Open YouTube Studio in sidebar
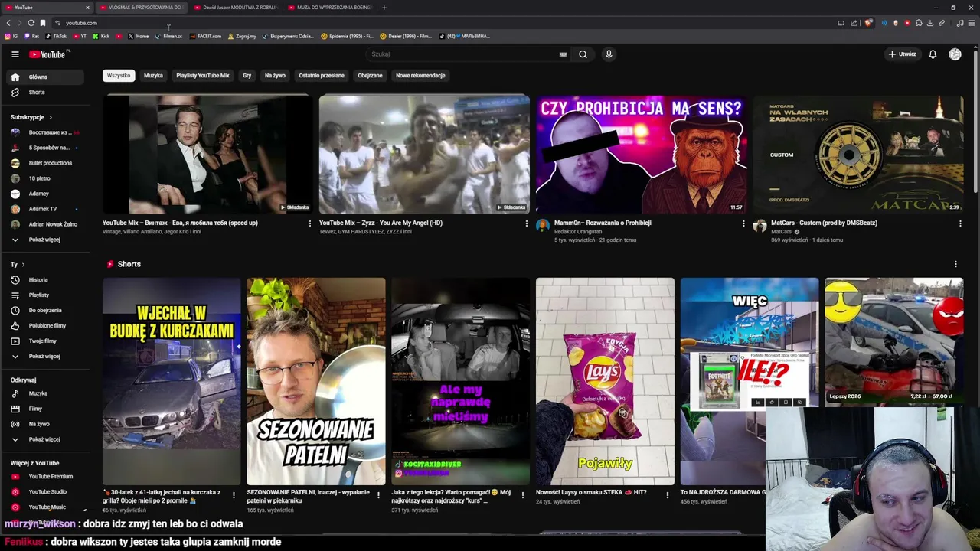 tap(46, 491)
